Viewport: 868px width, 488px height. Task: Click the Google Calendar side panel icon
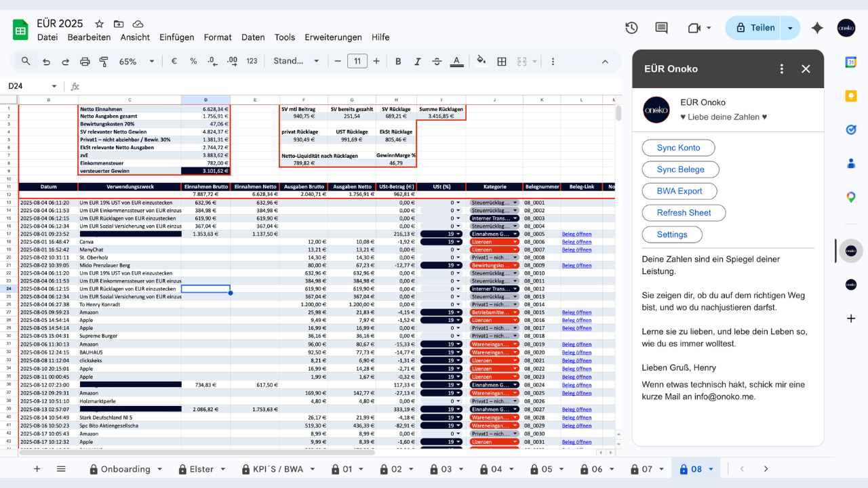coord(851,62)
